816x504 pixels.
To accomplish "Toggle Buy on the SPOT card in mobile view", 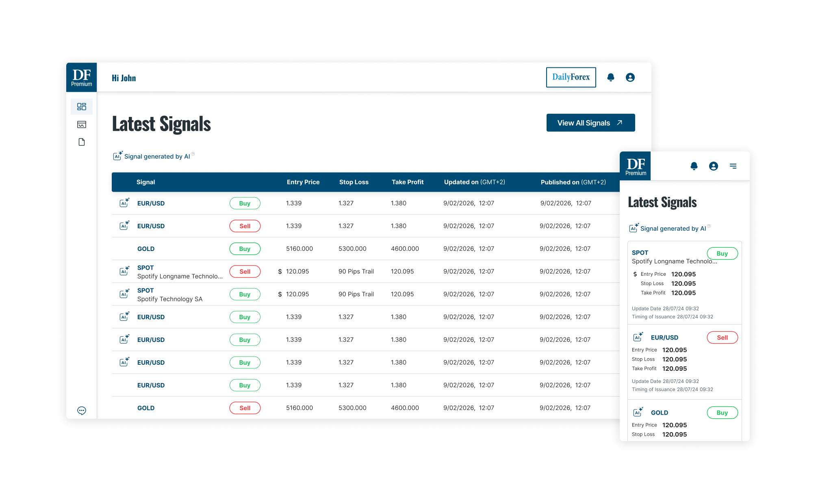I will tap(722, 253).
